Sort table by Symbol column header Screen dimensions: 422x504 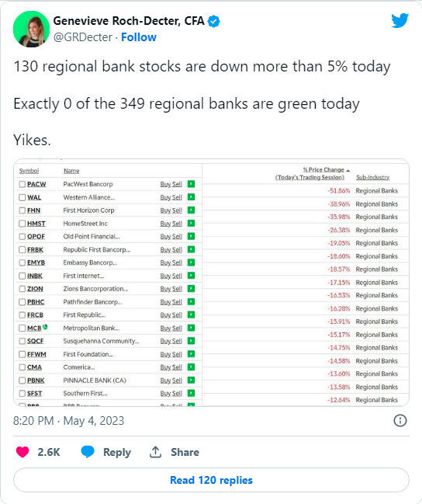(x=29, y=171)
